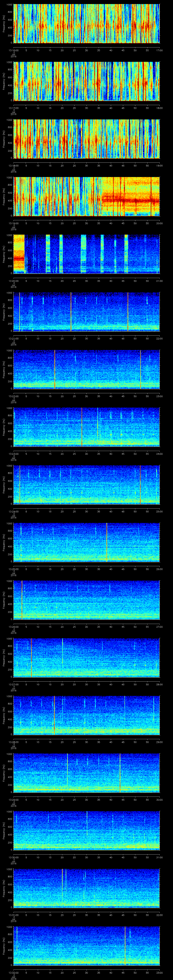Click the red line near 52 seconds in 13:24:00 panel
Viewport: 173px width, 980px height.
(140, 485)
